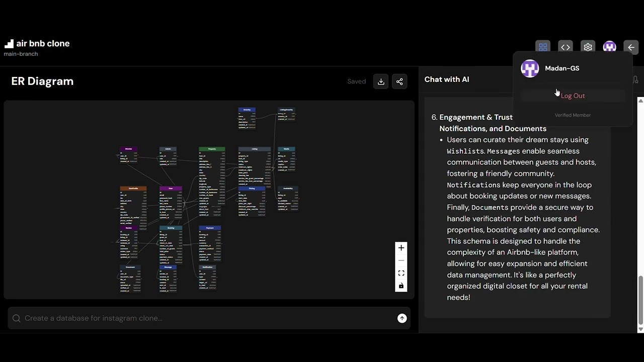Click the Verified Member label

pos(573,115)
